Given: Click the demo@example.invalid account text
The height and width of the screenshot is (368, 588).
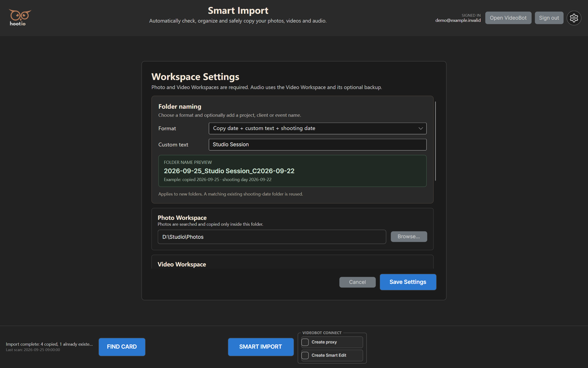Looking at the screenshot, I should pyautogui.click(x=458, y=20).
